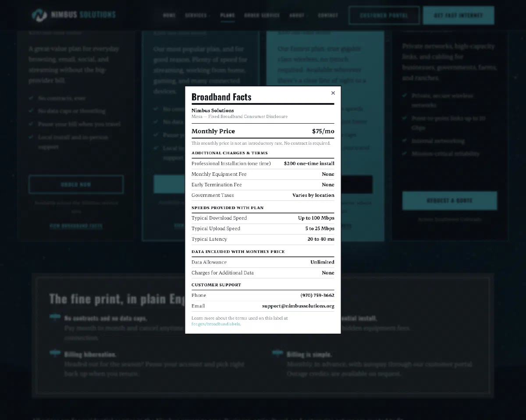
Task: Open the fcc.gov/broadbandlabels link
Action: click(x=216, y=324)
